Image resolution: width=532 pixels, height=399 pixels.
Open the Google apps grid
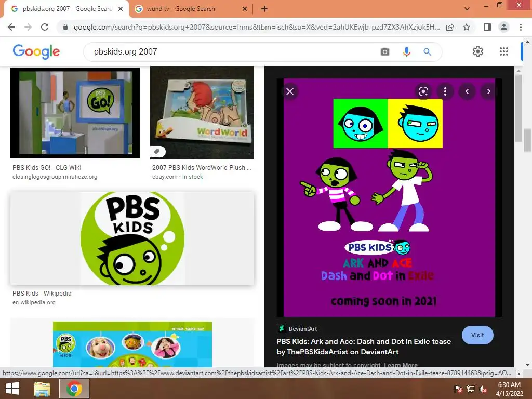504,51
